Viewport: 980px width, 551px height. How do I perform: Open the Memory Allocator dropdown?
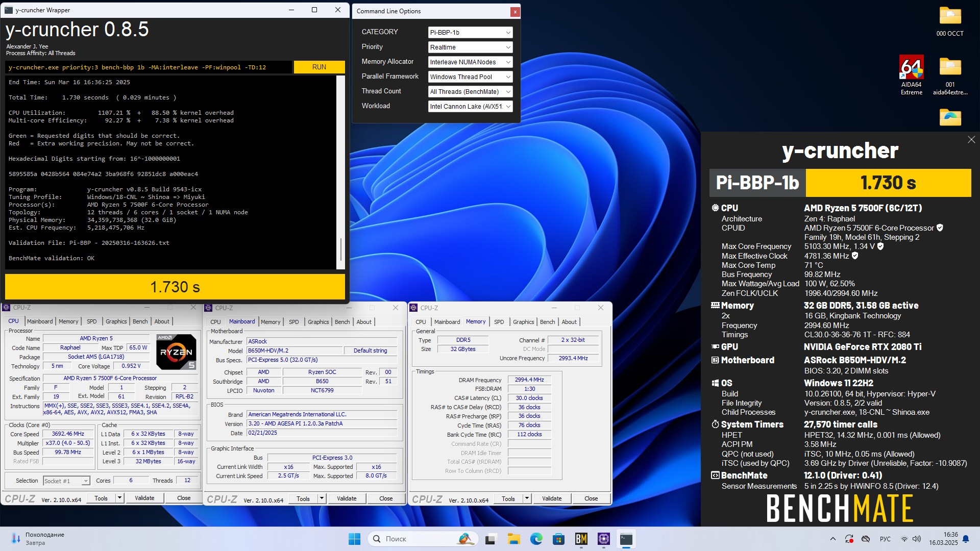click(x=470, y=62)
